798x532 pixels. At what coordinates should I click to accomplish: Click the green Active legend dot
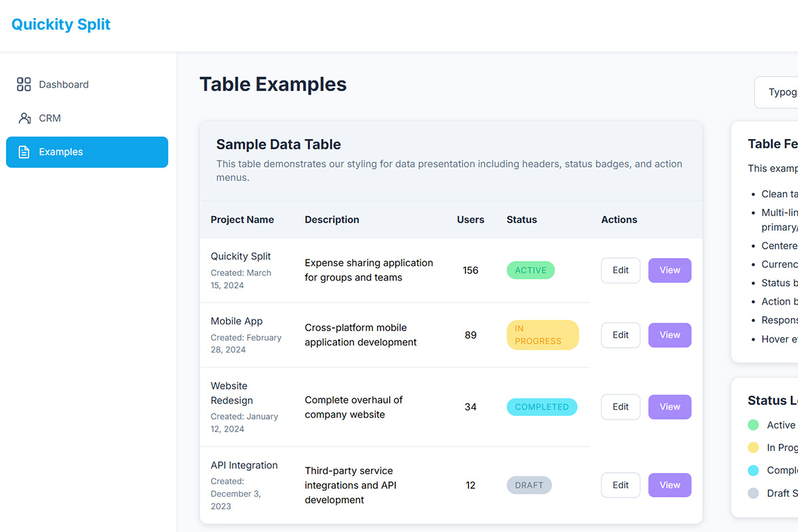[x=753, y=425]
